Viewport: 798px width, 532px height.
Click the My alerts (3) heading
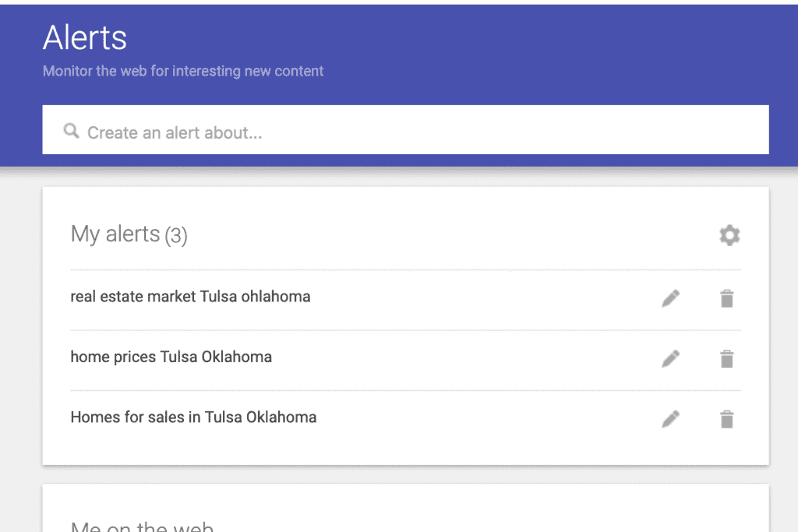coord(129,234)
